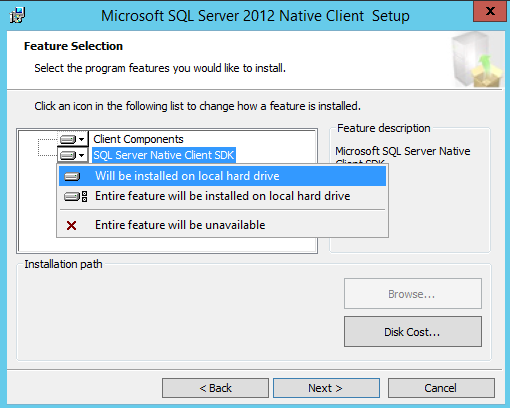Screen dimensions: 510x408
Task: Click the drive icon beside SQL Server Native Client SDK
Action: pyautogui.click(x=68, y=155)
